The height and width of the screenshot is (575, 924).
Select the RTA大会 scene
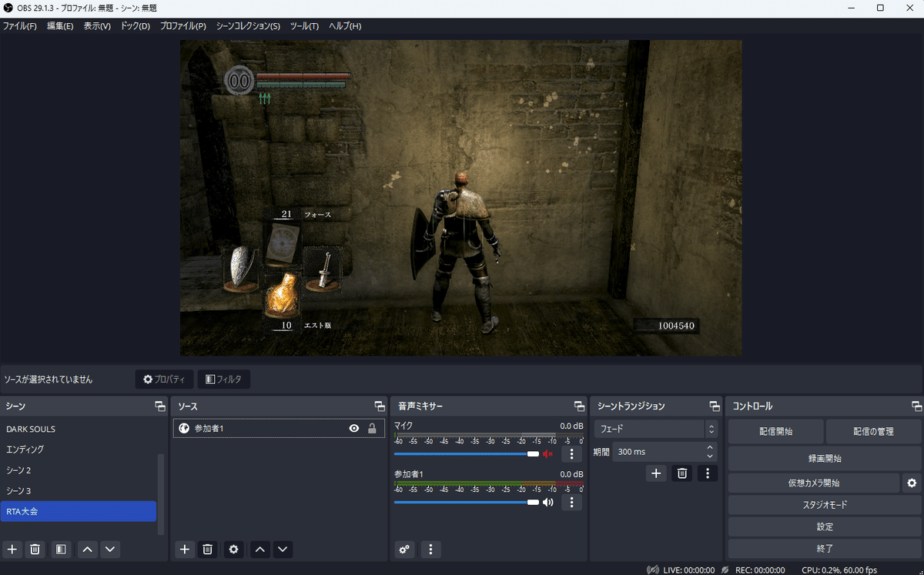tap(79, 511)
